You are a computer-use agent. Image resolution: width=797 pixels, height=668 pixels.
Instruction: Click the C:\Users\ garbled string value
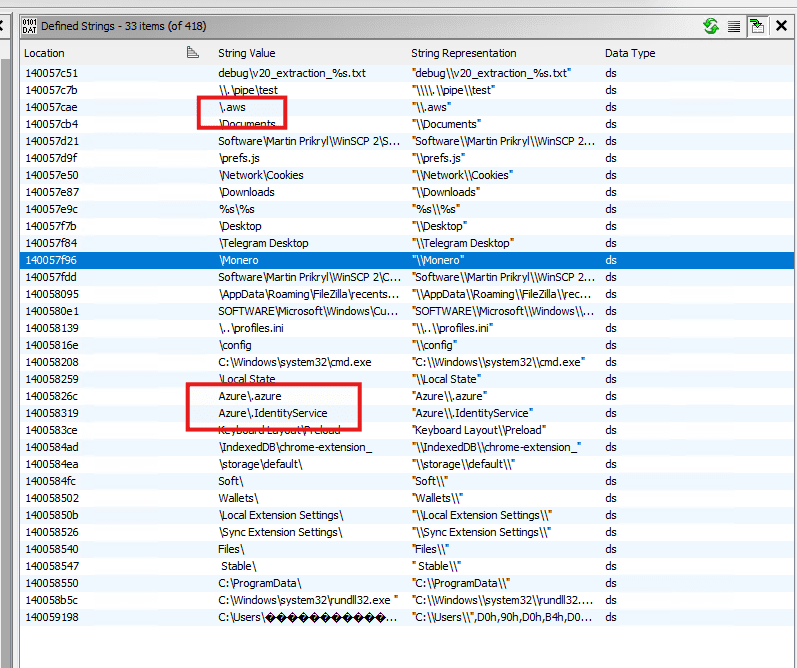(x=308, y=617)
